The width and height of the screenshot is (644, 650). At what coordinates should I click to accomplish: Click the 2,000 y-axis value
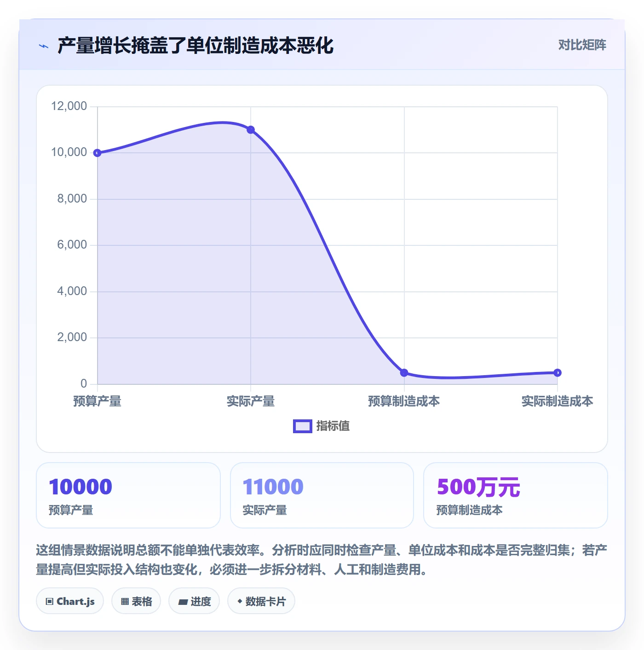(72, 337)
